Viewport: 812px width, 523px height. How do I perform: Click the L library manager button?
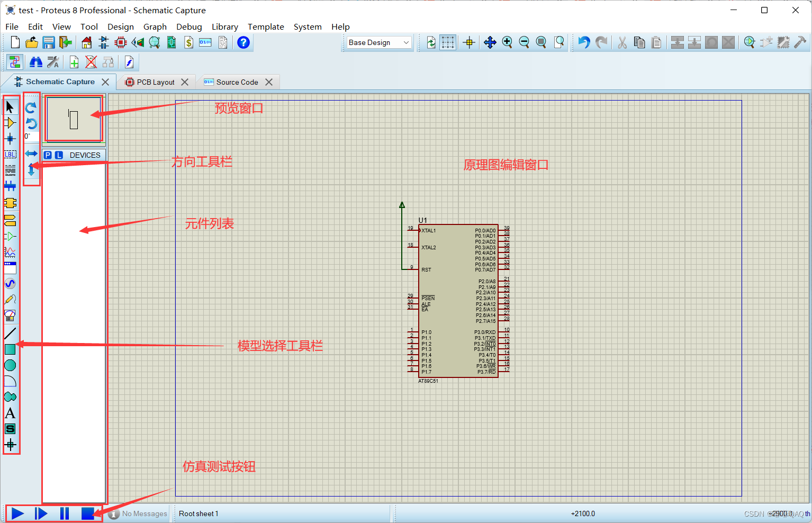click(x=59, y=155)
